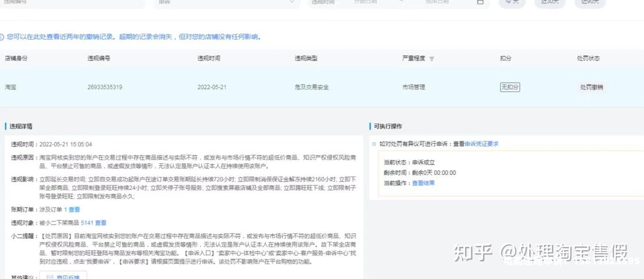Click the 处罚撤销 status badge
This screenshot has height=279, width=644.
(x=591, y=87)
